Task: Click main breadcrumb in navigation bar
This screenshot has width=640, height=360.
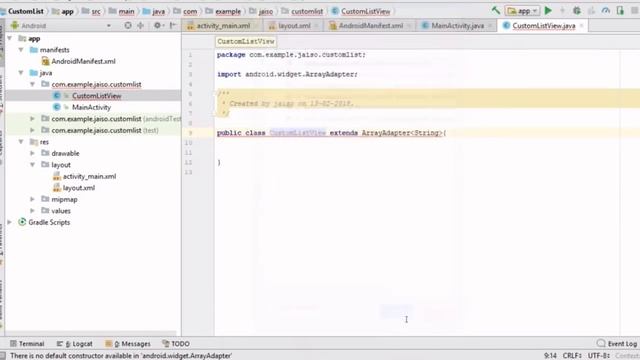Action: [x=126, y=11]
